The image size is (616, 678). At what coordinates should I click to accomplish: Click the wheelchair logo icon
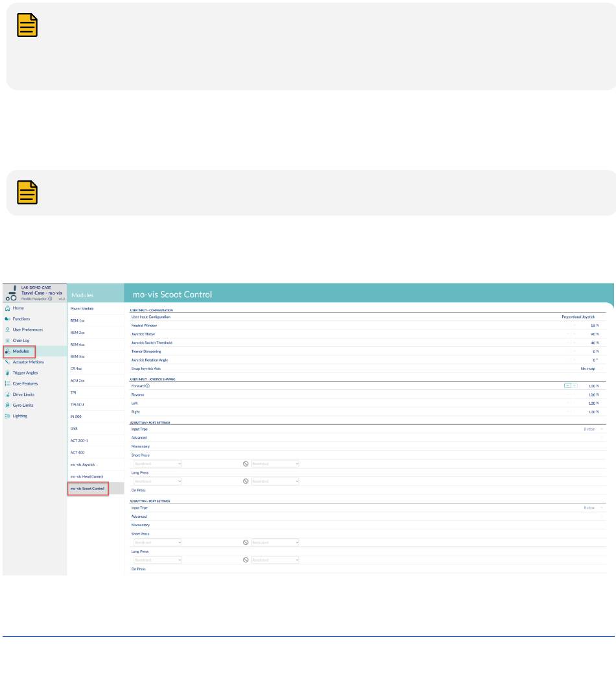tap(12, 293)
